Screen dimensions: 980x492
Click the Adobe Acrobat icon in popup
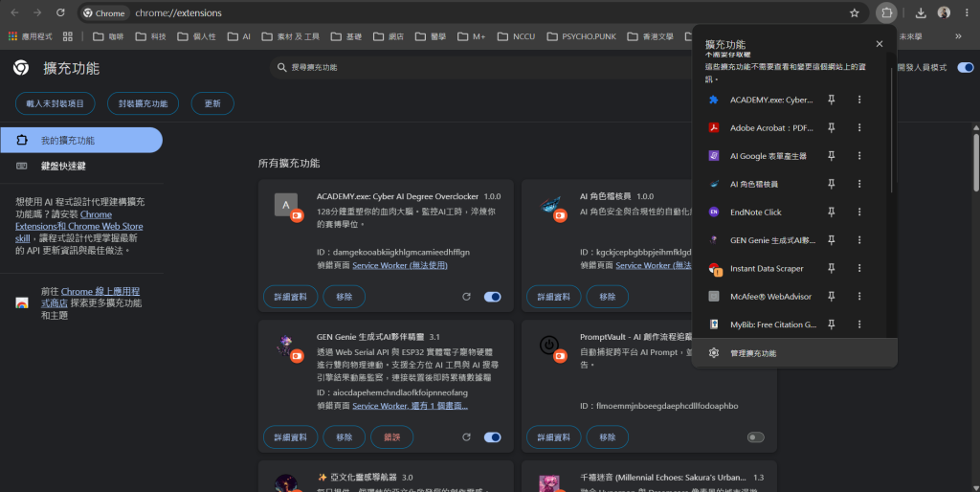coord(714,127)
